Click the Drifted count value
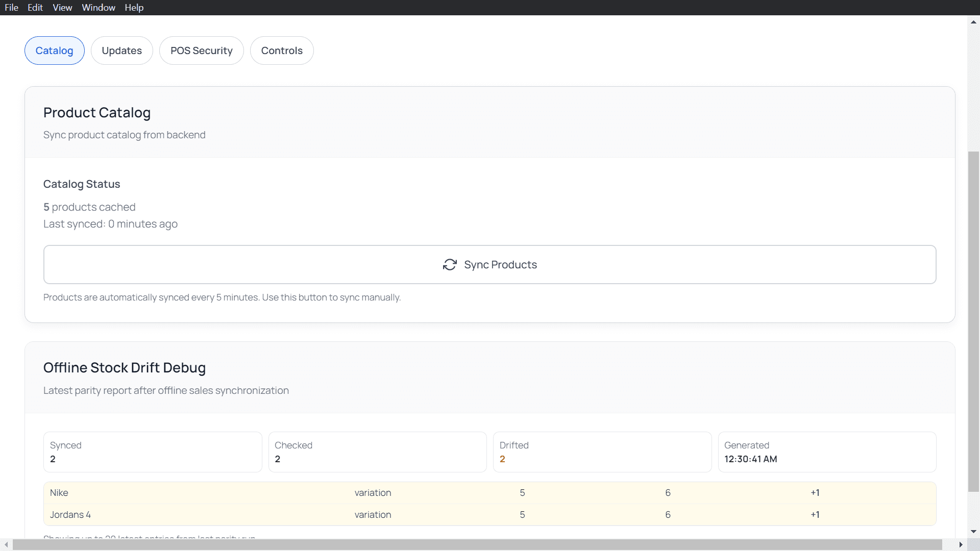 (502, 459)
